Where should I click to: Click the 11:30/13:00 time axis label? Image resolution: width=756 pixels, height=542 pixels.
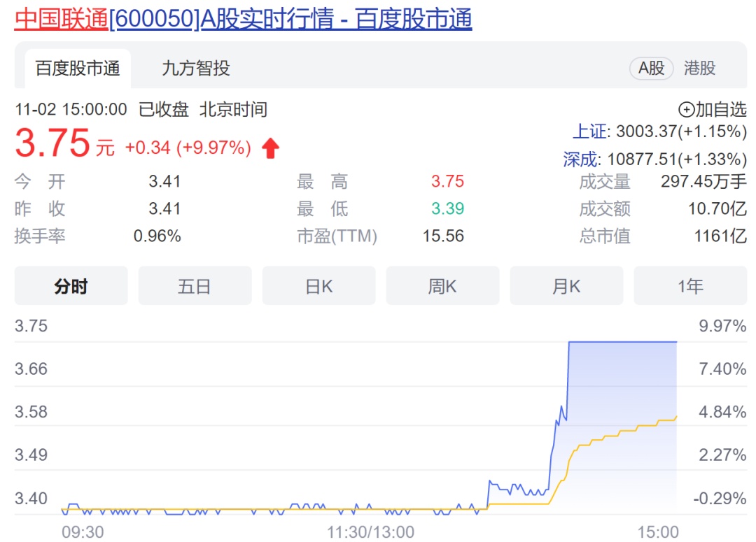pos(370,532)
